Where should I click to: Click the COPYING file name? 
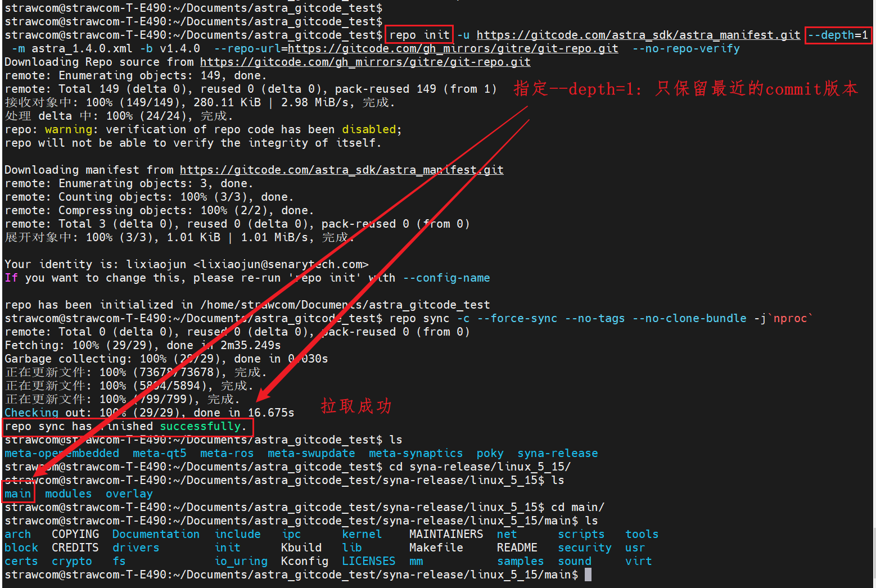[x=75, y=534]
